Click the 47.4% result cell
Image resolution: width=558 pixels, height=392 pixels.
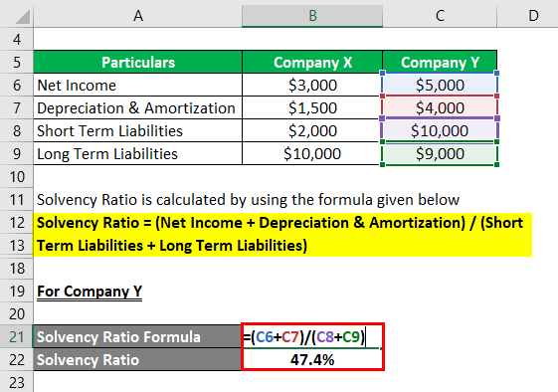tap(312, 359)
